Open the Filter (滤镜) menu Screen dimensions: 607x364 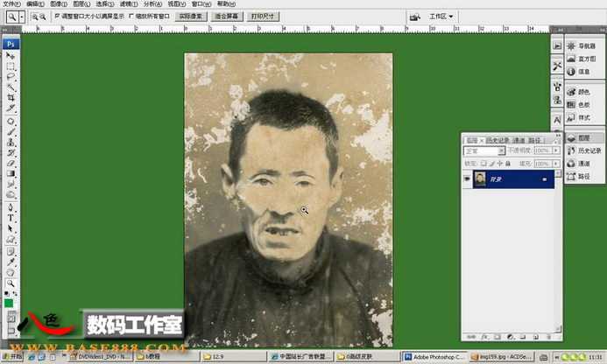pos(126,4)
